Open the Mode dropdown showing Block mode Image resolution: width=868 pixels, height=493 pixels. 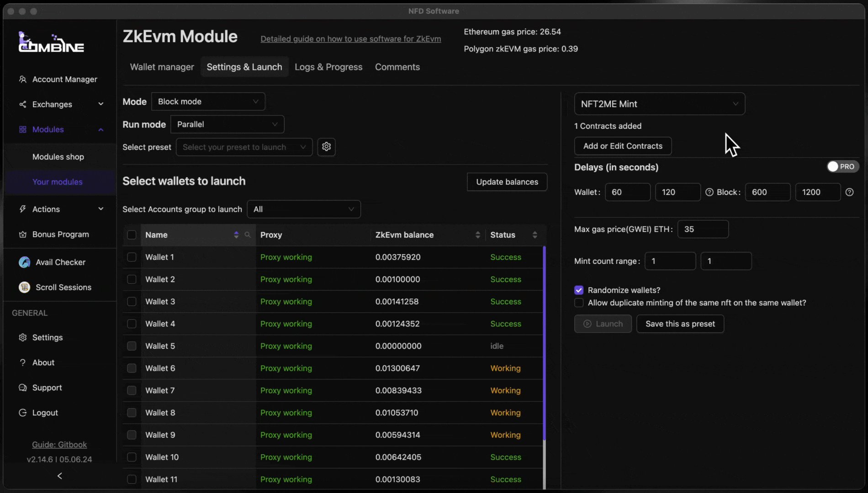point(208,101)
